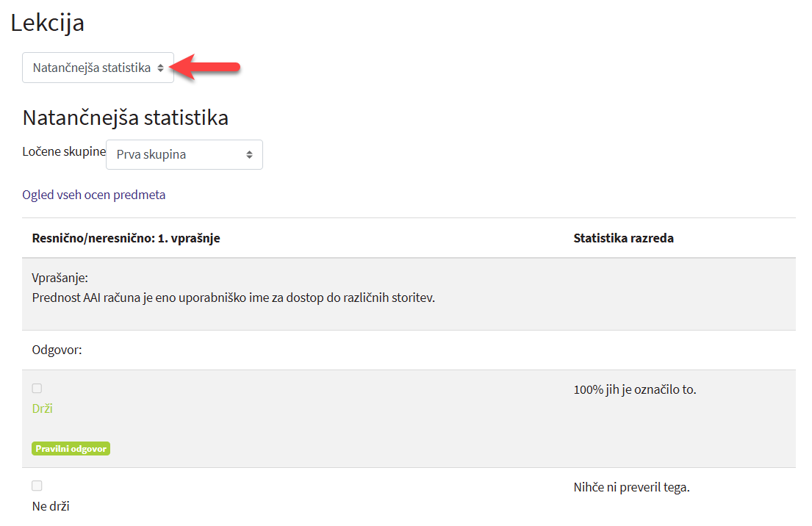812x526 pixels.
Task: Click the "Lekcija" page heading
Action: point(48,23)
